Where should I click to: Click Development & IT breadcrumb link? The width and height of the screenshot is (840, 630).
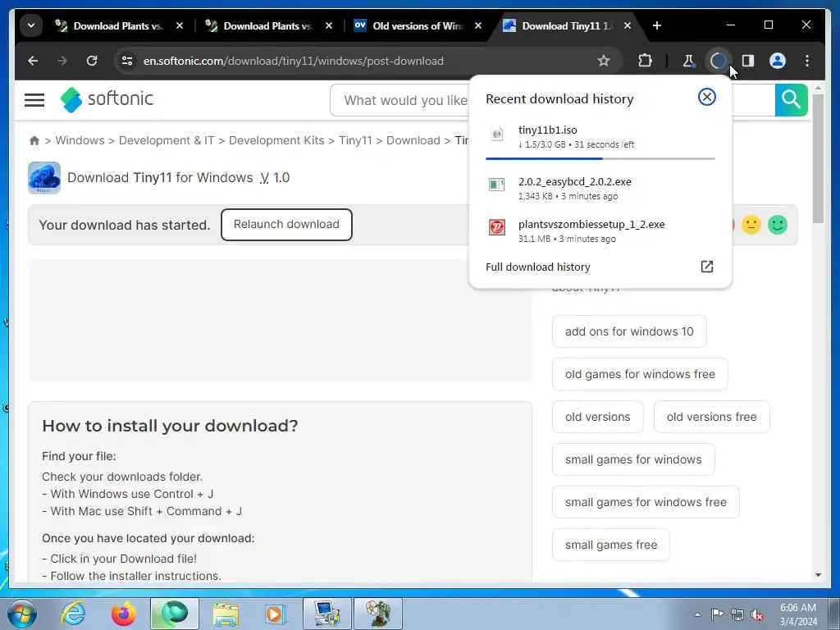coord(167,140)
